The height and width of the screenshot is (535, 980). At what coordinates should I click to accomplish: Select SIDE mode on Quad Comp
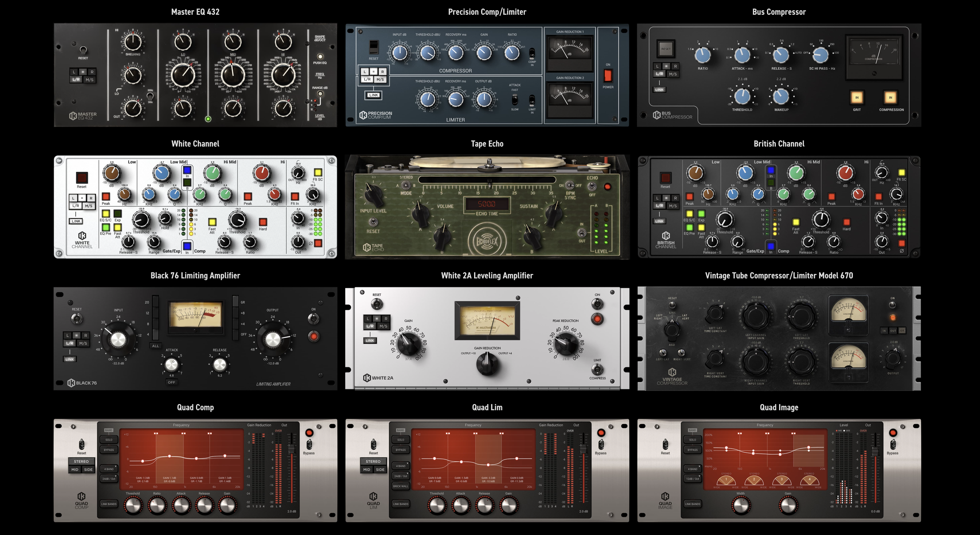pyautogui.click(x=88, y=470)
